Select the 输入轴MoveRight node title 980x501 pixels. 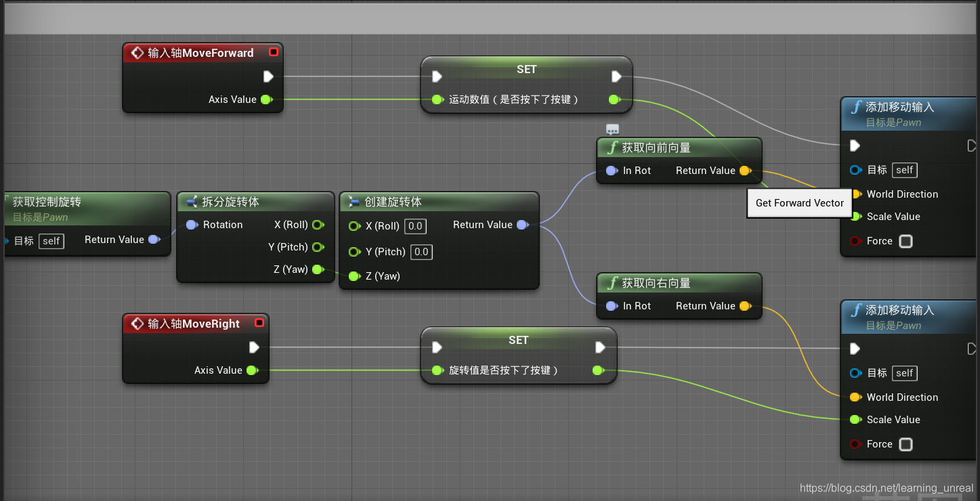(194, 324)
